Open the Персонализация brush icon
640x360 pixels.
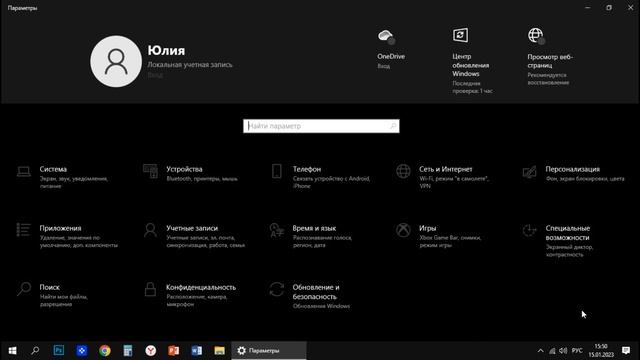(x=529, y=172)
